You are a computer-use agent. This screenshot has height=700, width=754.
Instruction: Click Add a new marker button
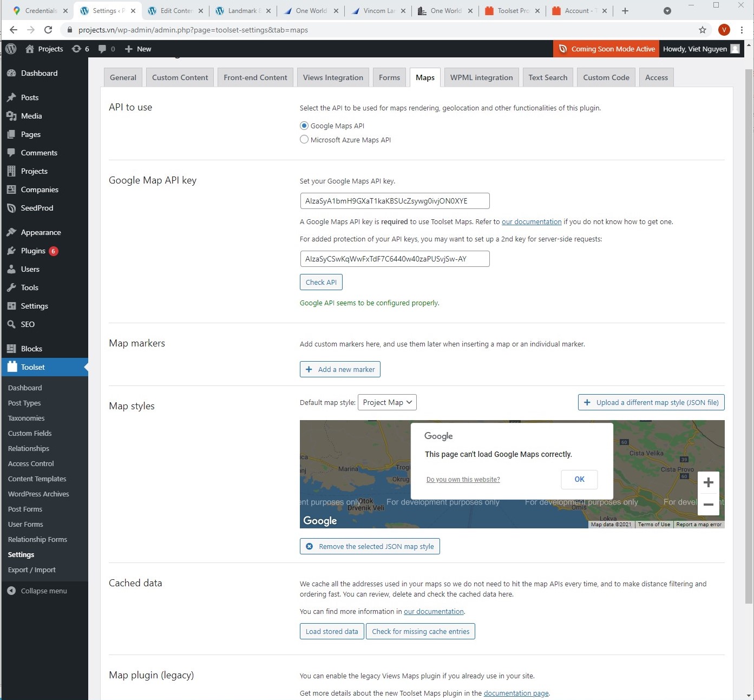click(340, 369)
